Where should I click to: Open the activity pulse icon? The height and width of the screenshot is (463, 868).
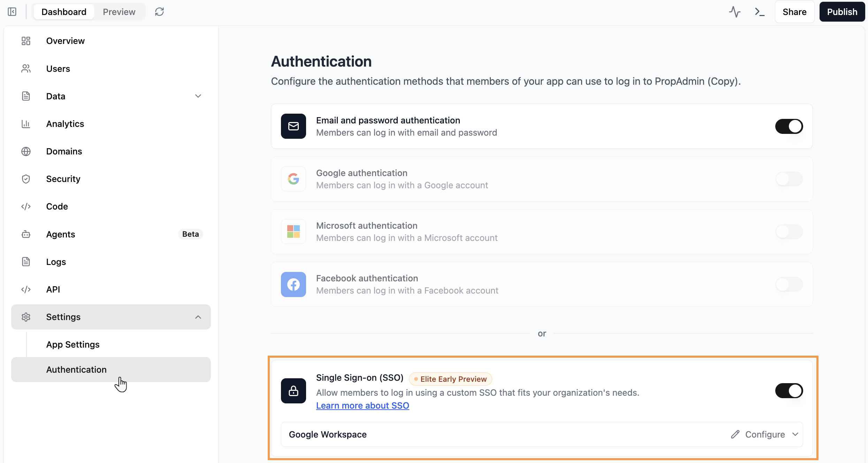(734, 12)
